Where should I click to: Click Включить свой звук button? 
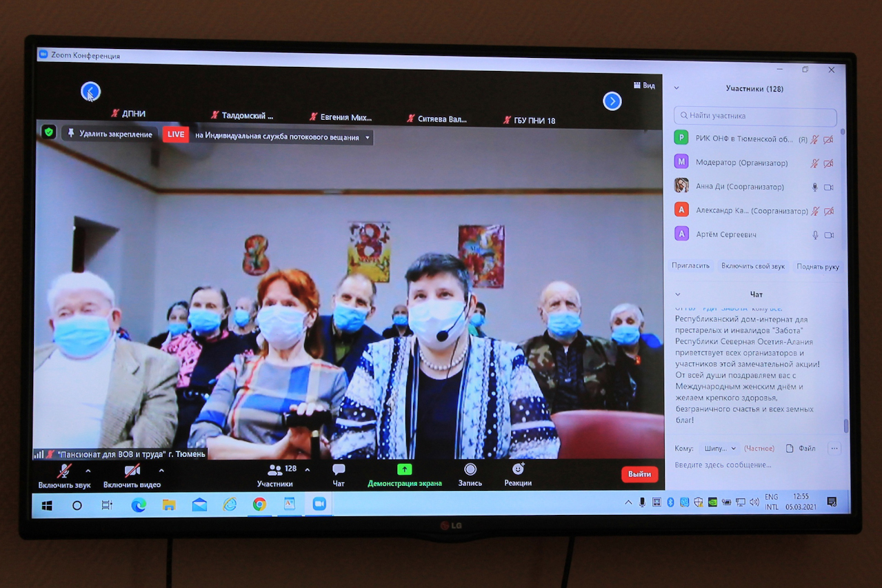[753, 266]
